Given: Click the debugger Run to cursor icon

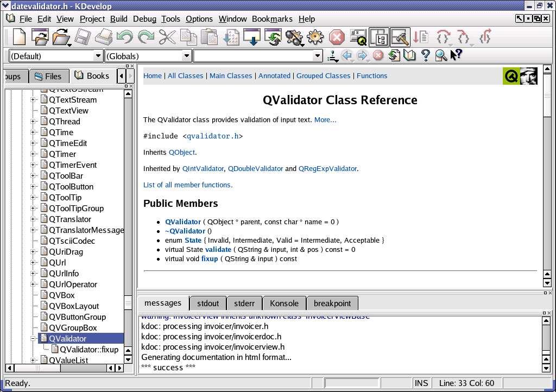Looking at the screenshot, I should pyautogui.click(x=421, y=37).
